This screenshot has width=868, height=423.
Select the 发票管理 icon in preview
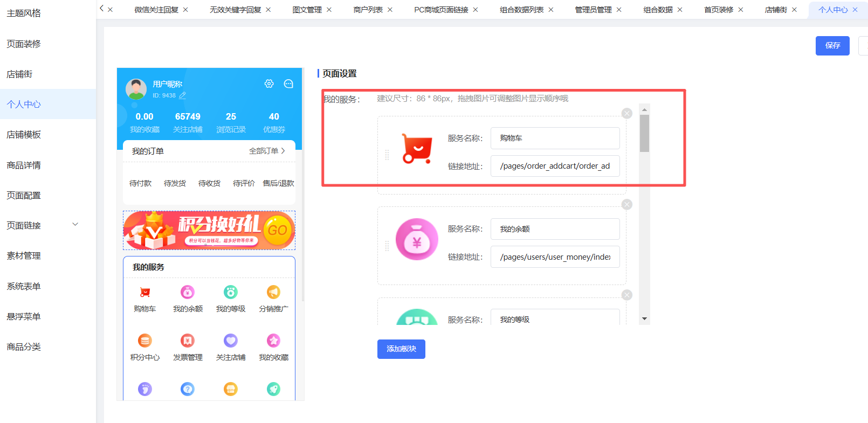tap(188, 341)
